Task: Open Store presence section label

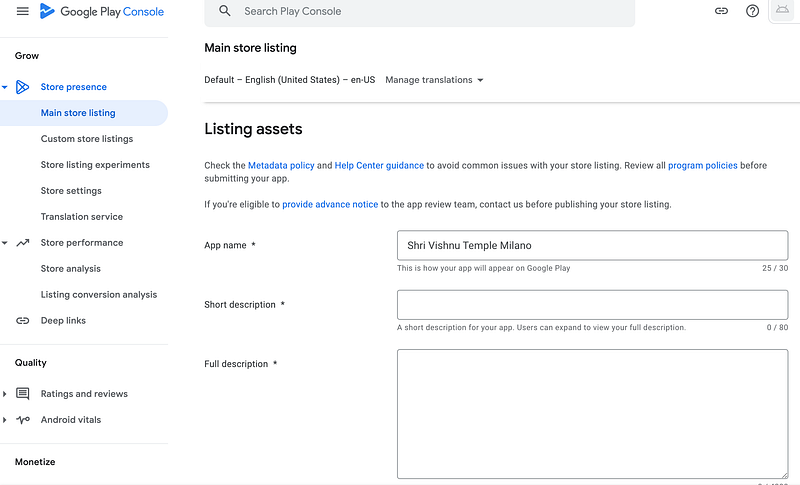Action: coord(73,87)
